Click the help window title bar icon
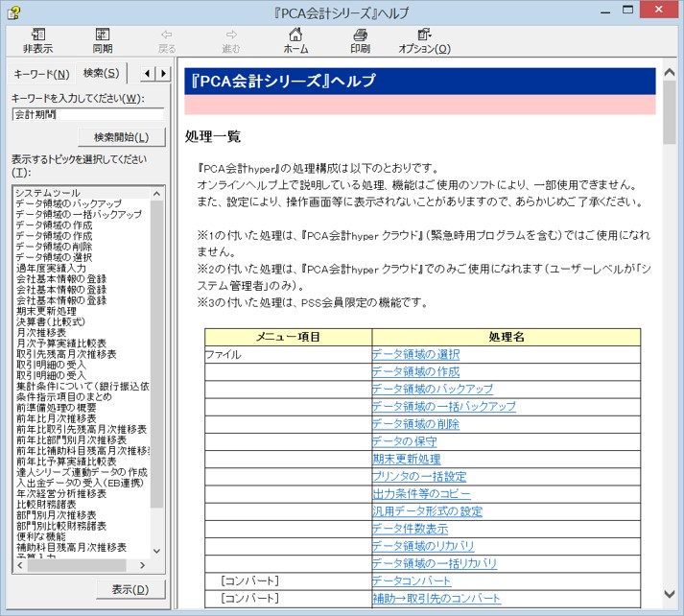 (13, 12)
